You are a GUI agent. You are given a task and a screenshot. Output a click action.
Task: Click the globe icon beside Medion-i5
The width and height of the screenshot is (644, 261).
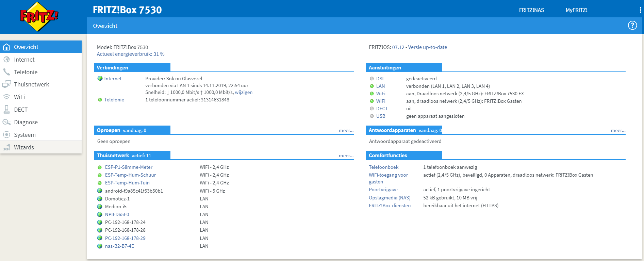[x=100, y=207]
